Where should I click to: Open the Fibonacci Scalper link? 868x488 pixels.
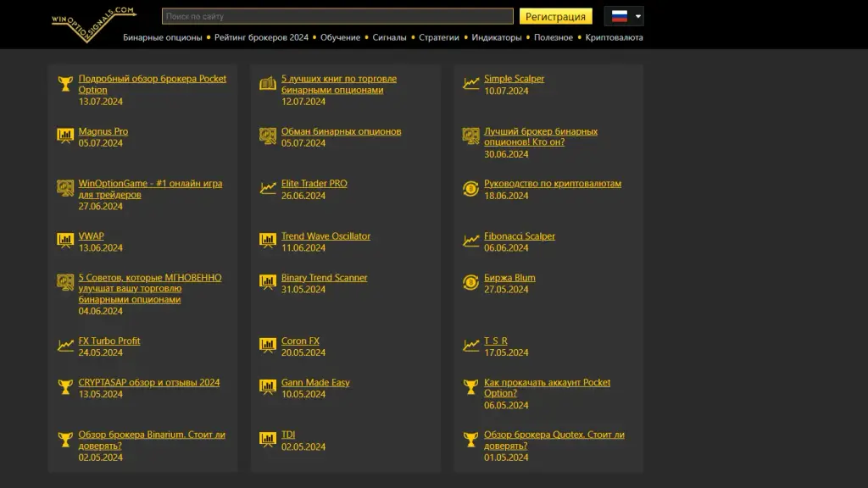pos(520,236)
